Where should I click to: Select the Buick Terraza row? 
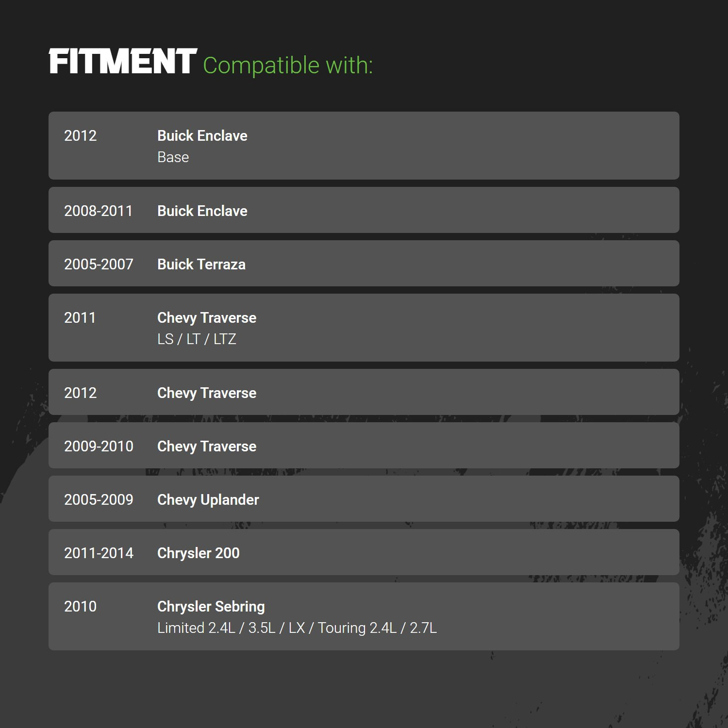(x=364, y=264)
